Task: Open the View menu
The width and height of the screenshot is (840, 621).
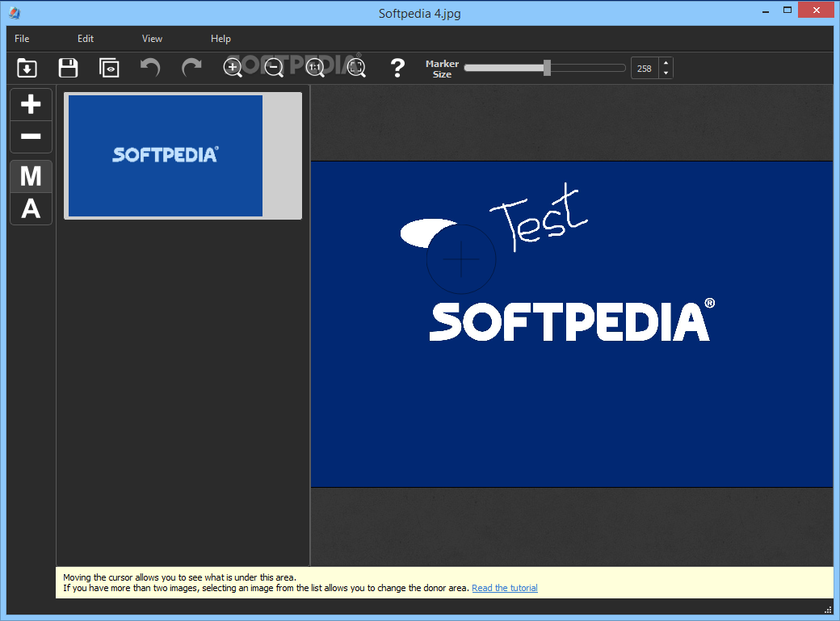Action: (152, 39)
